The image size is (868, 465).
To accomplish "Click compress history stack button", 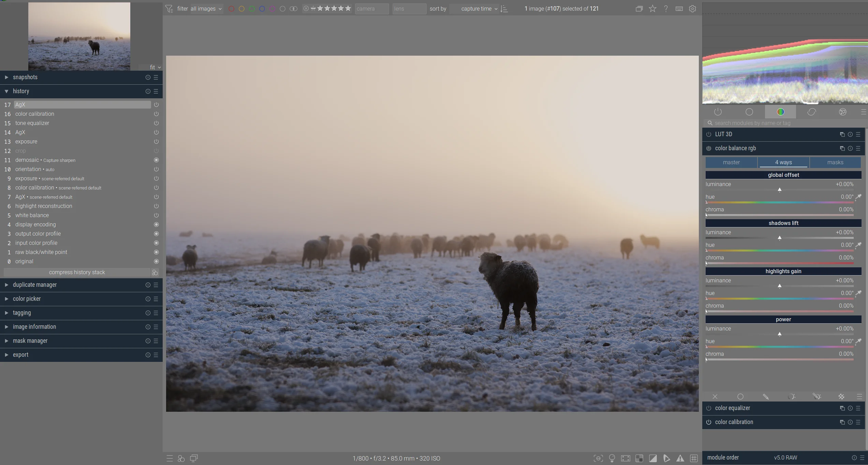I will pyautogui.click(x=77, y=272).
